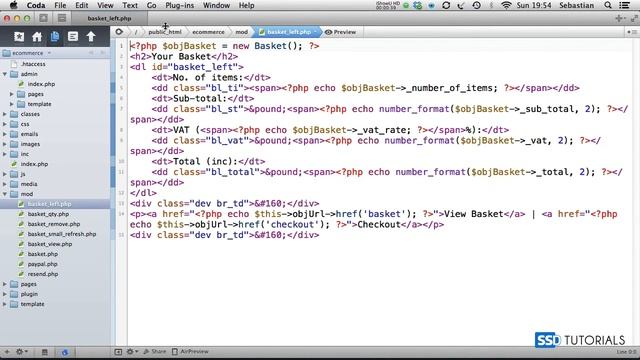Open editor gear menu in bottom bar
Viewport: 640px width, 360px height.
tap(132, 351)
